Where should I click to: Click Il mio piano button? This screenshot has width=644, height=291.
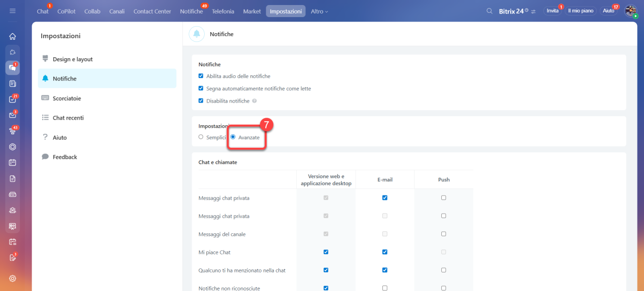coord(581,11)
